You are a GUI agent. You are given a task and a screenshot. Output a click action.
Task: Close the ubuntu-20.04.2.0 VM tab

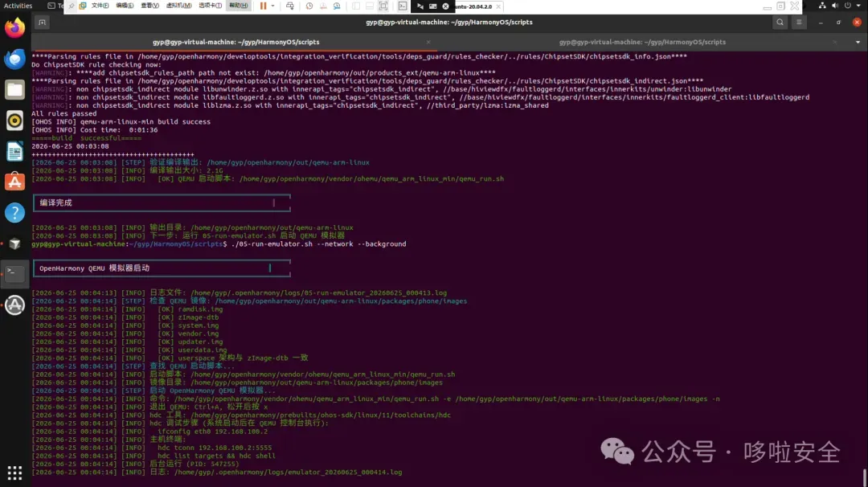point(498,6)
